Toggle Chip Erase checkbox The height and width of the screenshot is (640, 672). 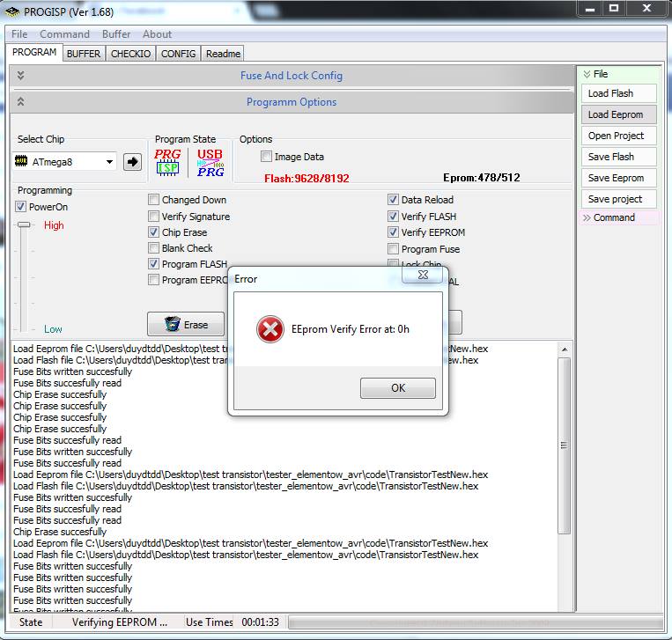point(153,232)
